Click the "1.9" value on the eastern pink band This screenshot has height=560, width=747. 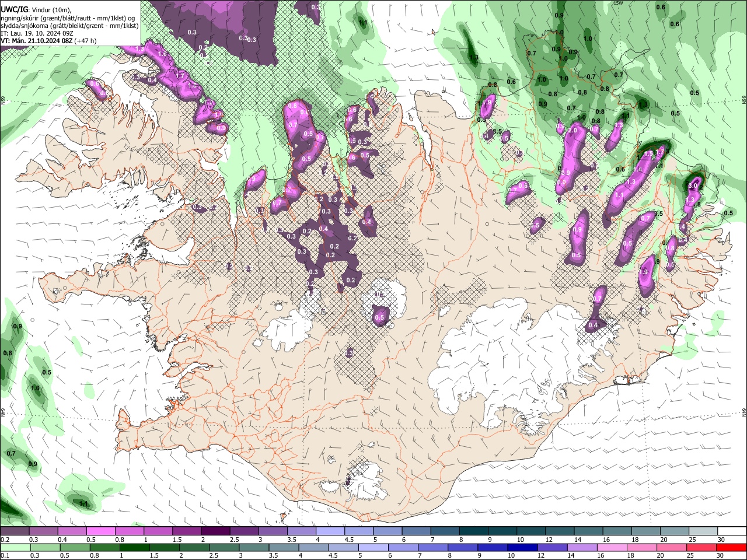click(644, 272)
